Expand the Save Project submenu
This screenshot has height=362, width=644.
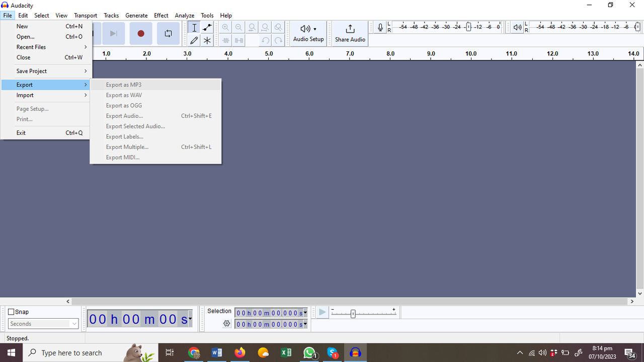46,71
